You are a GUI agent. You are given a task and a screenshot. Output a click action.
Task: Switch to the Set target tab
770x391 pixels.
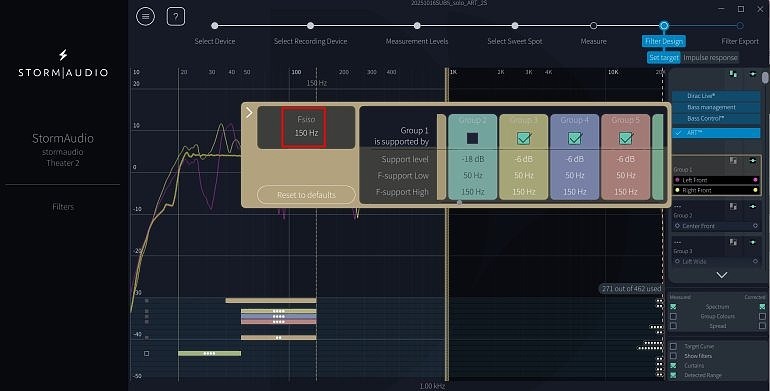click(663, 57)
